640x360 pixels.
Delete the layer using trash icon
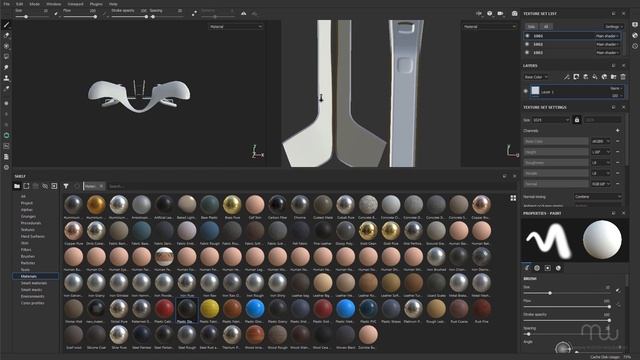(623, 77)
